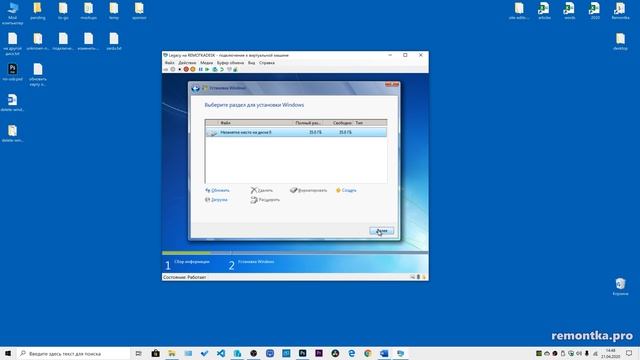Select the verda.txt desktop file
The image size is (640, 360).
(x=114, y=41)
